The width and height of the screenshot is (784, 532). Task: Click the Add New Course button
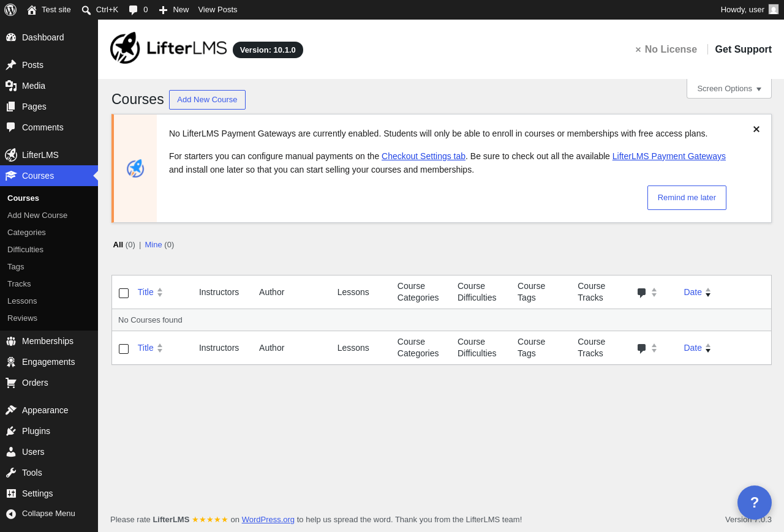click(x=207, y=100)
